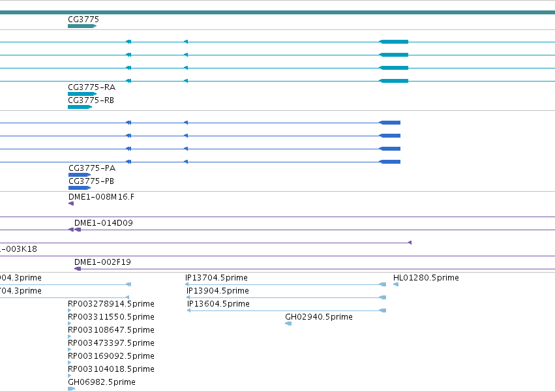Click the CG3775-RB transcript label
The height and width of the screenshot is (392, 555).
[91, 100]
